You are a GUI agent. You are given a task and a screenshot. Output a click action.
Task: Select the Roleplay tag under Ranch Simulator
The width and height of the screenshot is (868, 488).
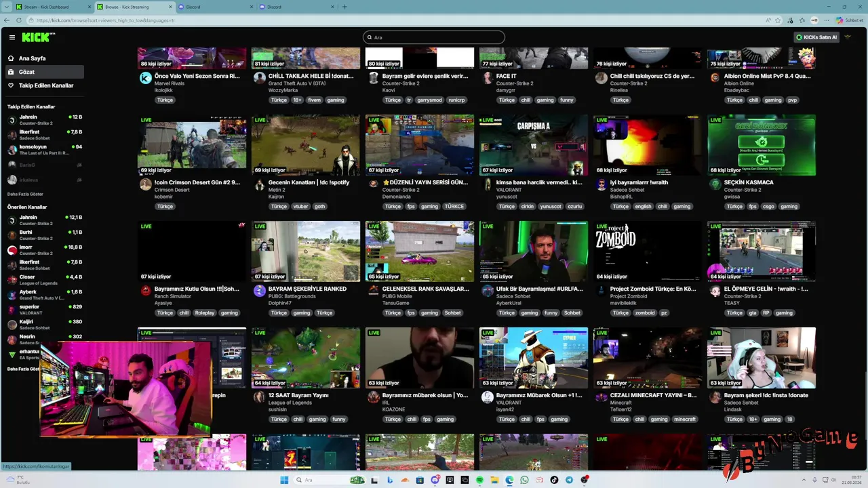coord(205,313)
